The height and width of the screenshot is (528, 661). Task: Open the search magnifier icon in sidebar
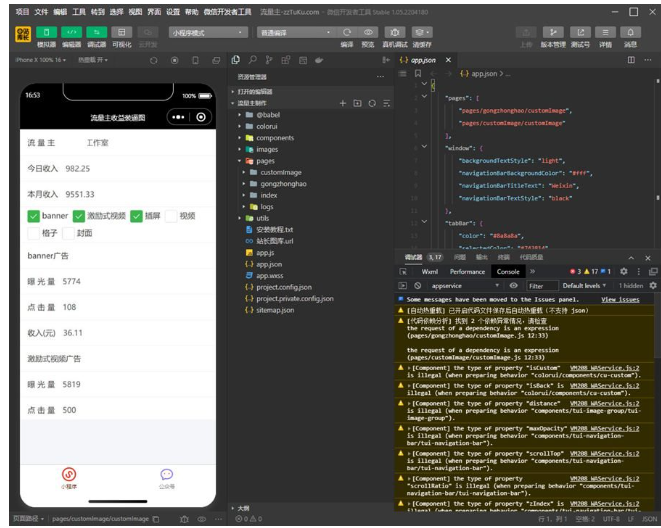tap(253, 60)
